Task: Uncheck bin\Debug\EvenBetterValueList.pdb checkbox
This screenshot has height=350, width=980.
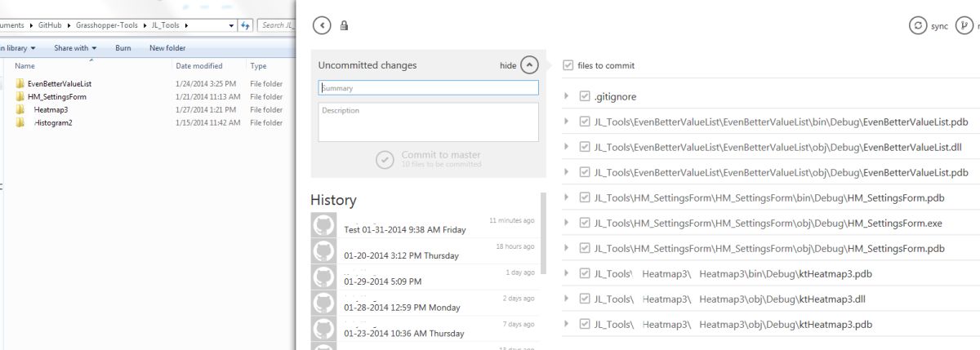Action: (584, 122)
